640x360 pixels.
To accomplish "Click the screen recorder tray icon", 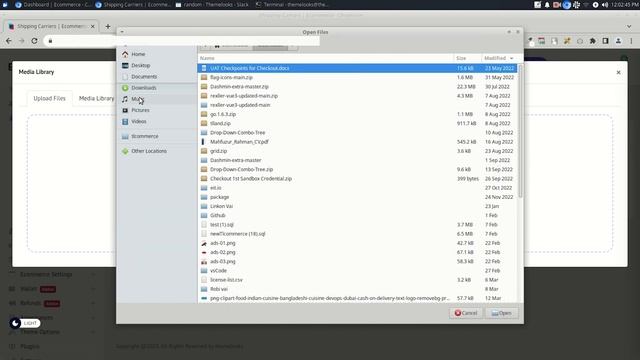I will [557, 5].
